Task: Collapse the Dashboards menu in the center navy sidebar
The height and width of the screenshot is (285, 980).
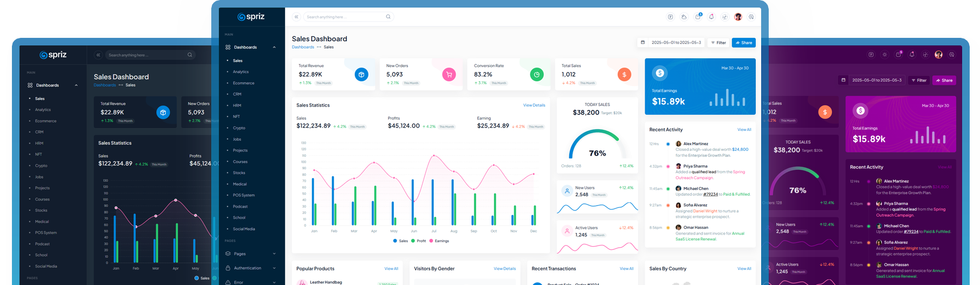Action: (274, 47)
